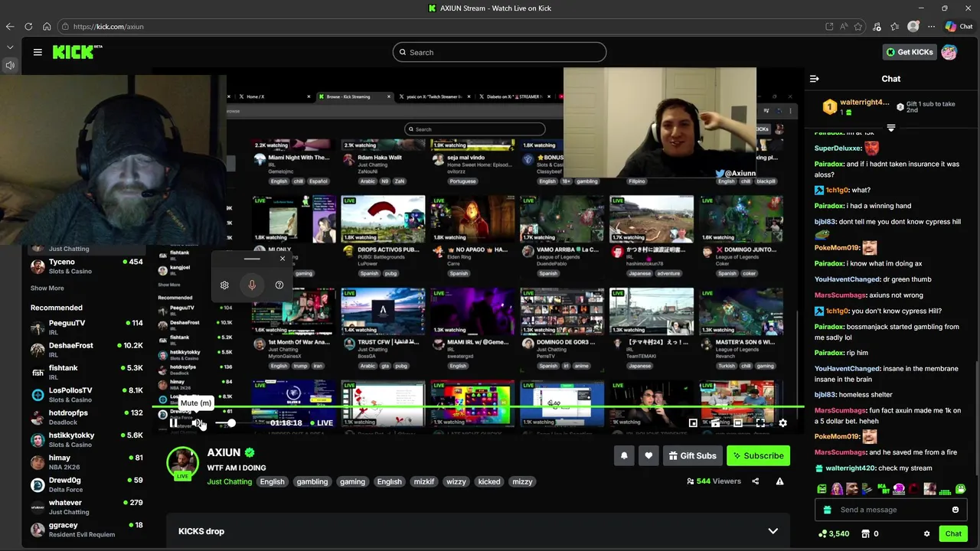The image size is (980, 551).
Task: Open browser tab actions chevron
Action: coord(10,47)
